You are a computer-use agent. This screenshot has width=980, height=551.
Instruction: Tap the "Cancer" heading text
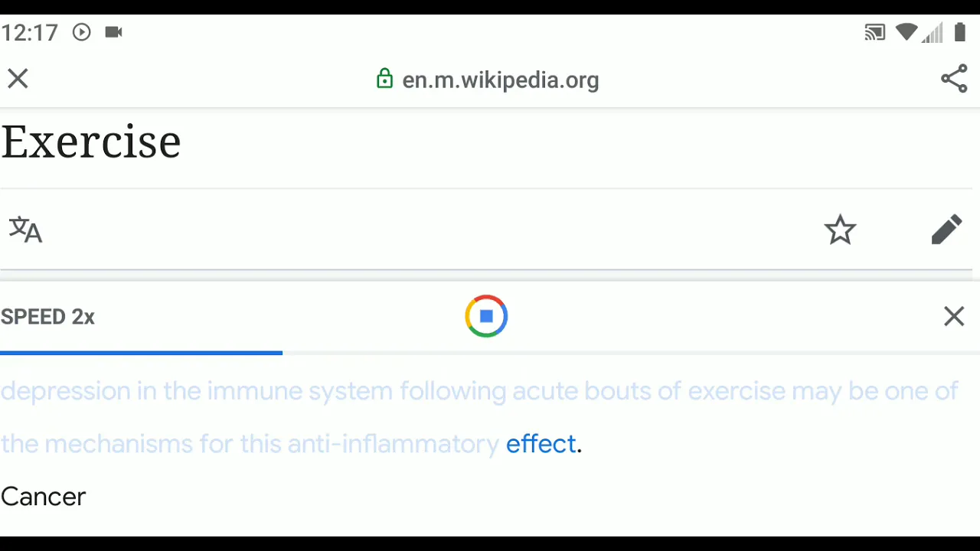[x=44, y=497]
